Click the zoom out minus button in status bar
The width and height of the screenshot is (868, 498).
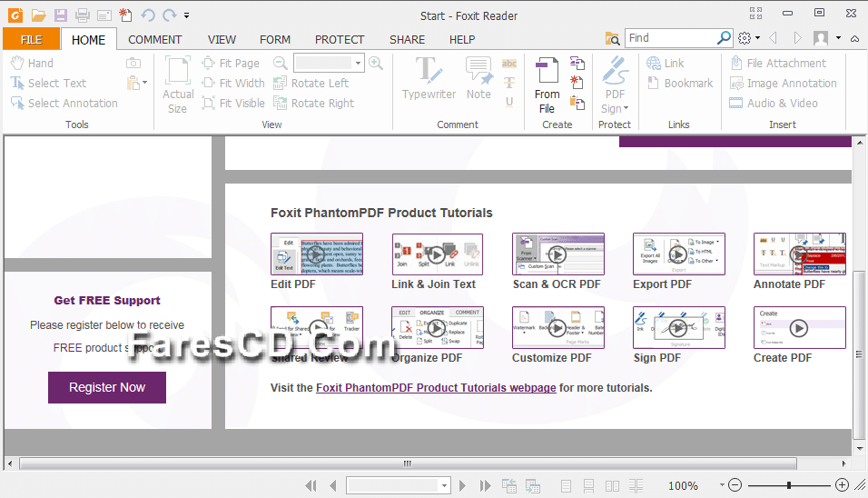pos(735,486)
